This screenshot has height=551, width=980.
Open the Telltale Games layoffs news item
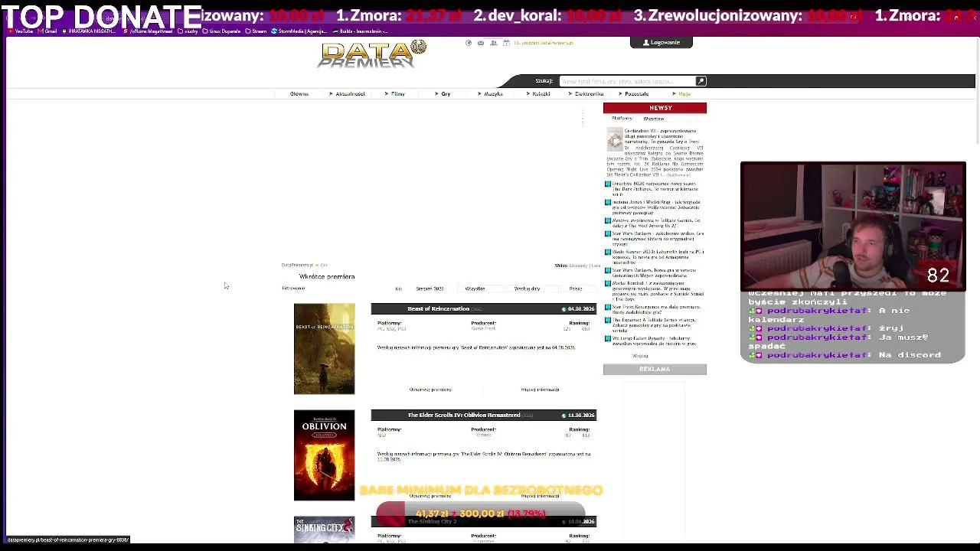pyautogui.click(x=655, y=223)
